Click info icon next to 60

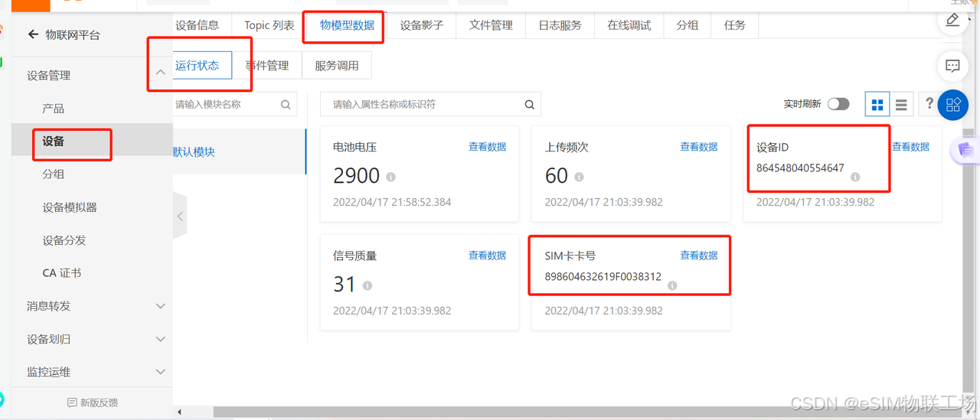tap(579, 177)
